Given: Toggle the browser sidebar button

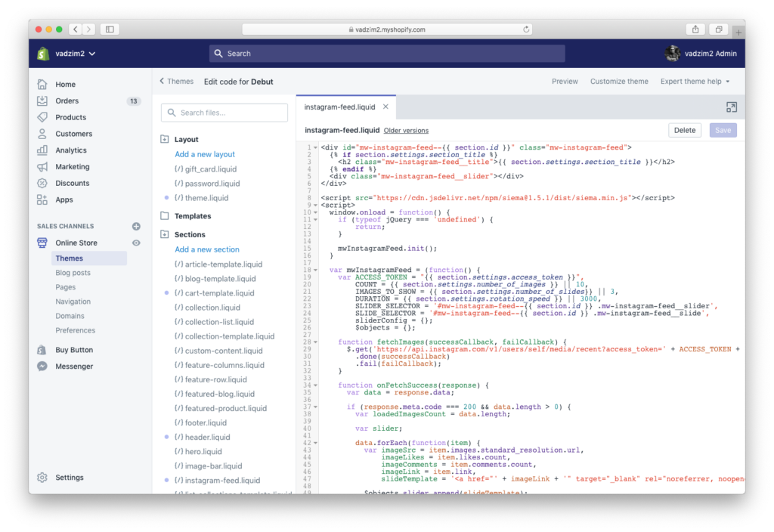Looking at the screenshot, I should (110, 29).
